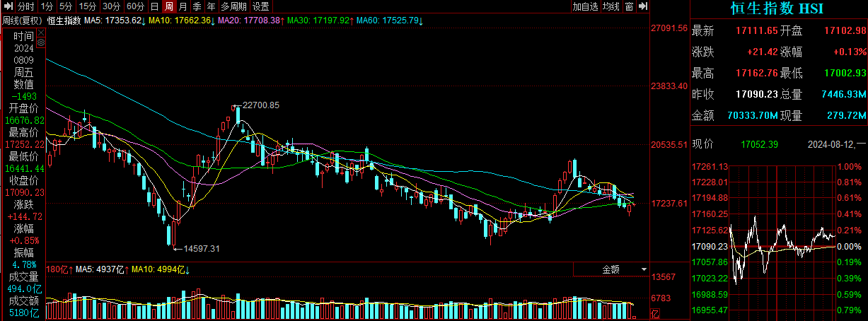Click the 昨收 value 17090.23 in quote panel
The width and height of the screenshot is (868, 321).
756,94
